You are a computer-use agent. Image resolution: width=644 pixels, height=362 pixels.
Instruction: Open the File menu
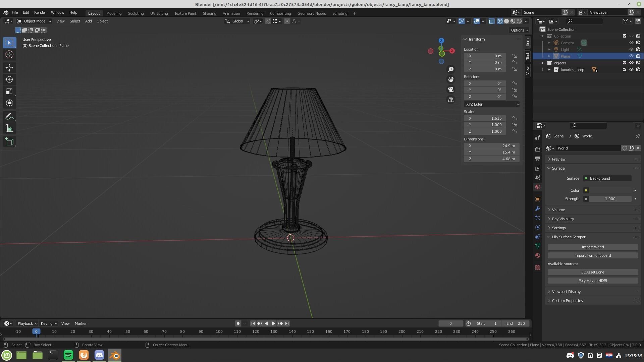click(15, 12)
